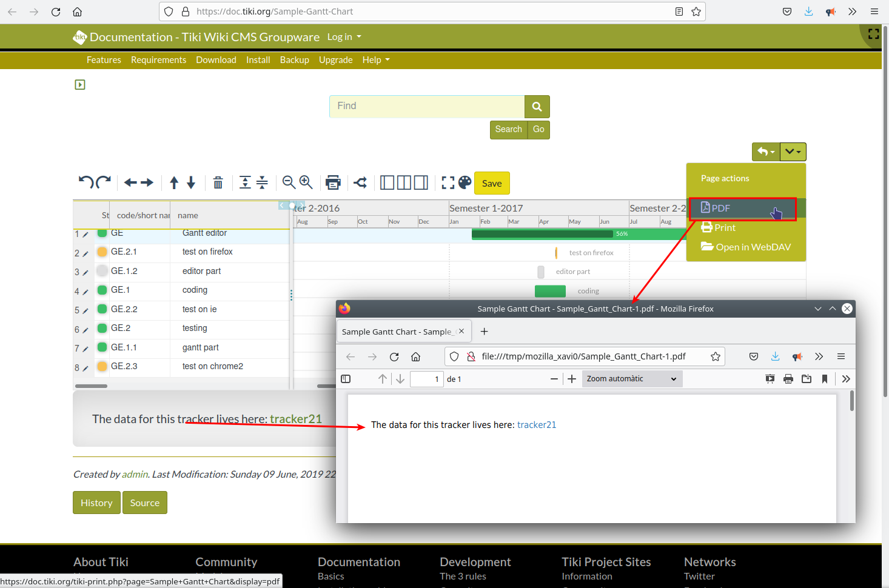Viewport: 889px width, 588px height.
Task: Click the Source button
Action: coord(145,503)
